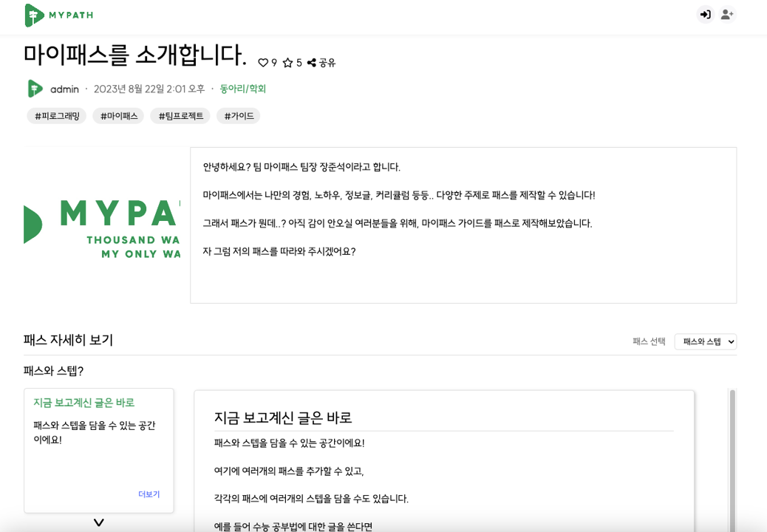Filter by the #팀프로젝트 tag

[x=180, y=116]
